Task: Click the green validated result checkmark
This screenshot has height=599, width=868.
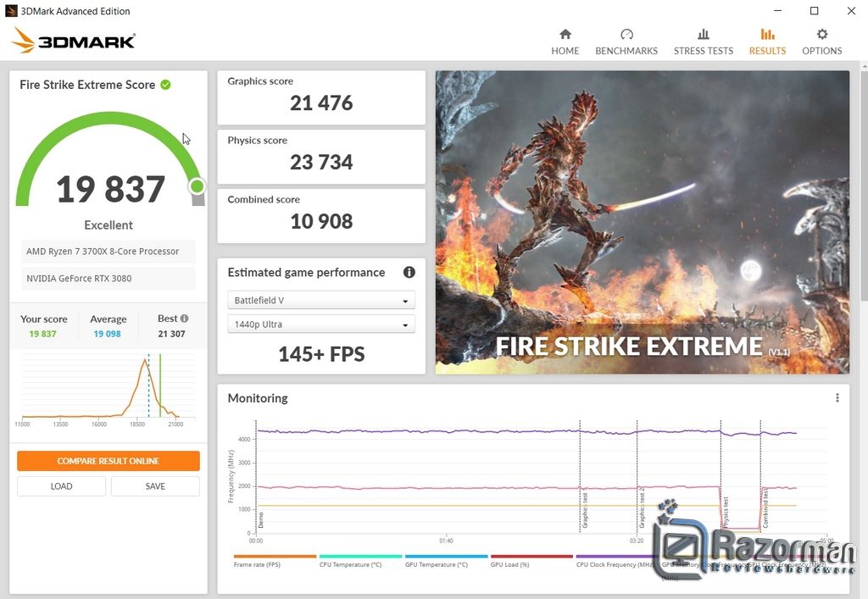Action: [x=165, y=85]
